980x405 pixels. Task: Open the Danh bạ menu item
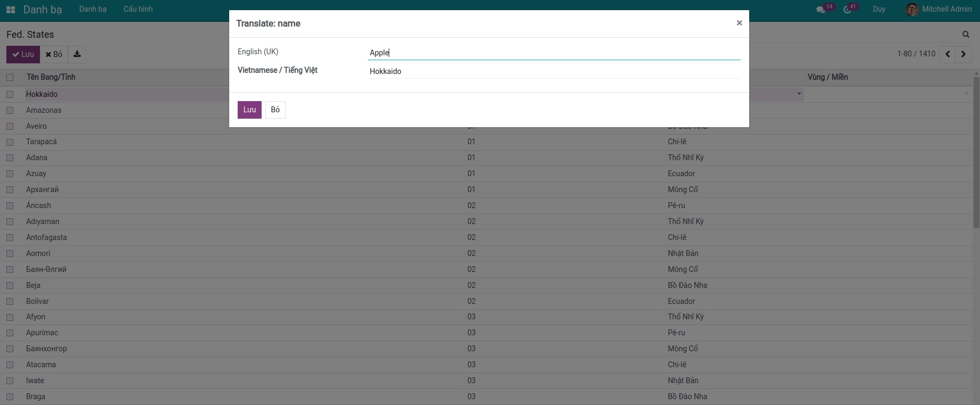coord(93,10)
